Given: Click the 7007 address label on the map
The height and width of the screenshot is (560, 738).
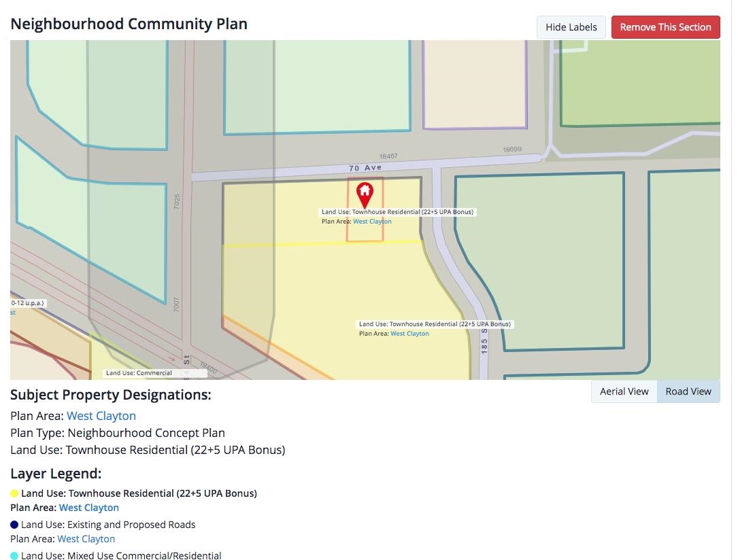Looking at the screenshot, I should pyautogui.click(x=176, y=304).
